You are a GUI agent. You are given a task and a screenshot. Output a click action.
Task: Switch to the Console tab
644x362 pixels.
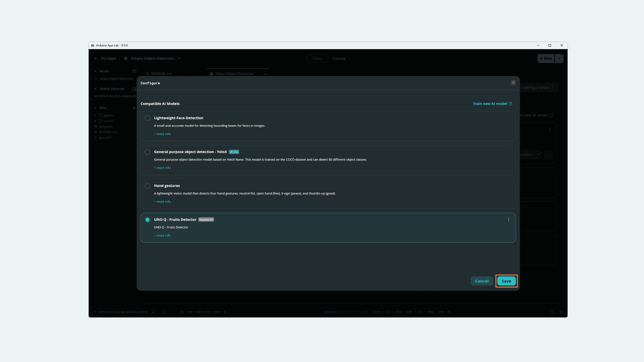pos(339,59)
